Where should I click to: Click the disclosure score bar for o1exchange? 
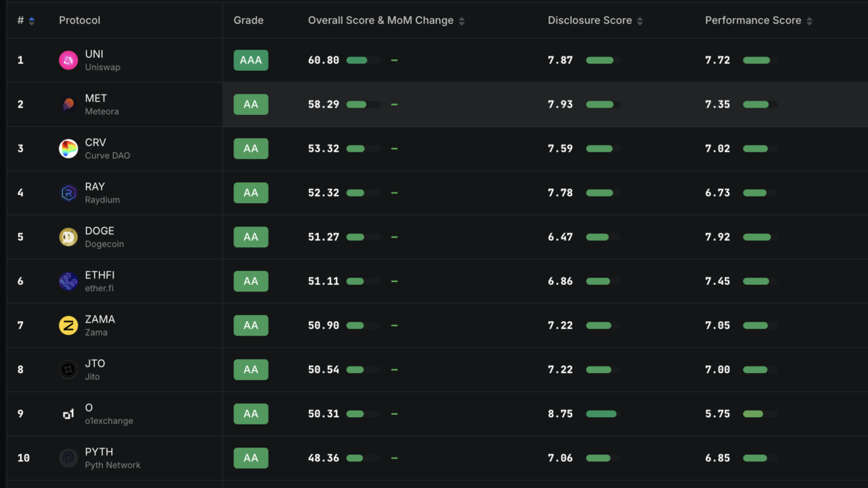coord(603,414)
